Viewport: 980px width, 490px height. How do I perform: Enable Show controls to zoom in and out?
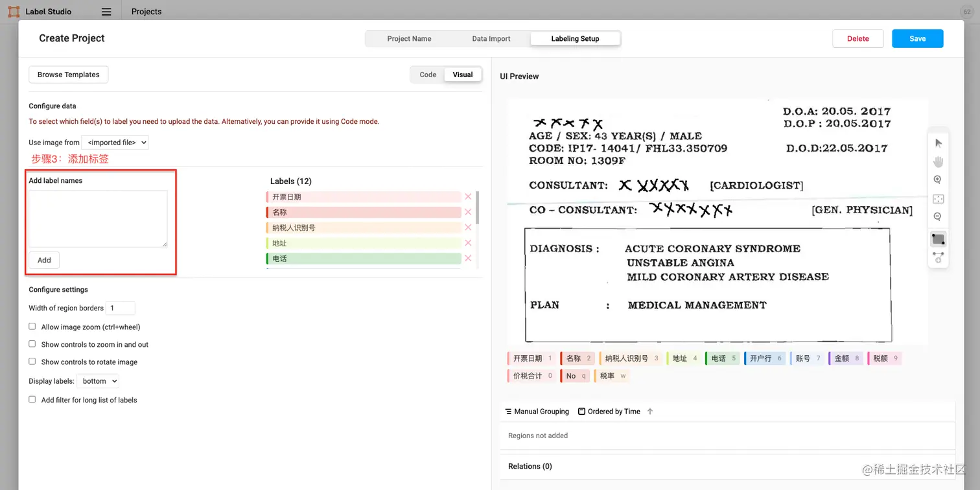(x=32, y=344)
